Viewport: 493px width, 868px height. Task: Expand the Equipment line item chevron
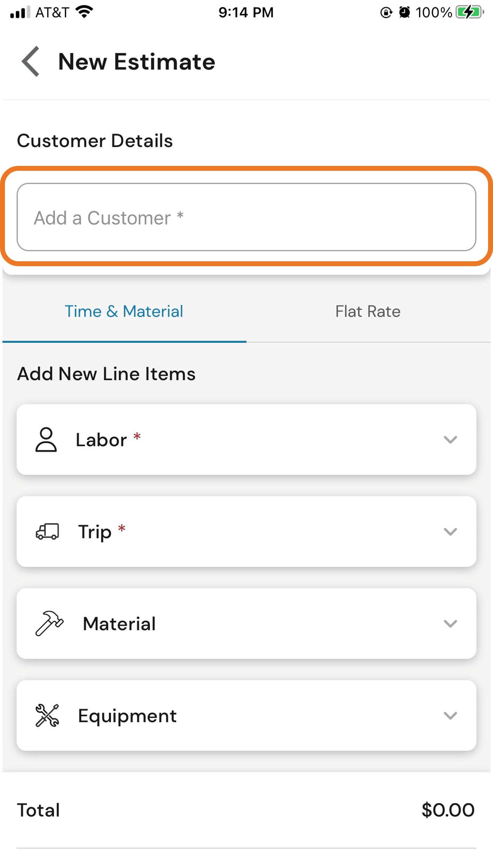[x=450, y=715]
